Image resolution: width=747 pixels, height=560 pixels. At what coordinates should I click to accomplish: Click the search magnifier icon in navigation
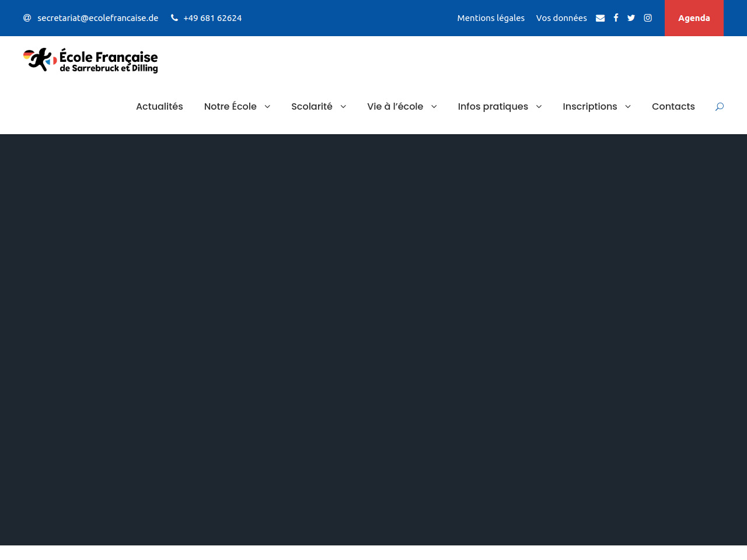click(720, 106)
